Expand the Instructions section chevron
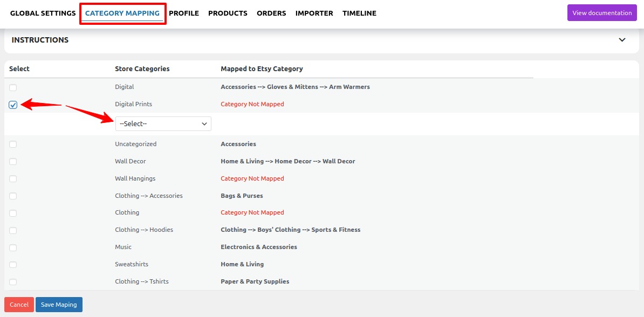 pyautogui.click(x=622, y=40)
